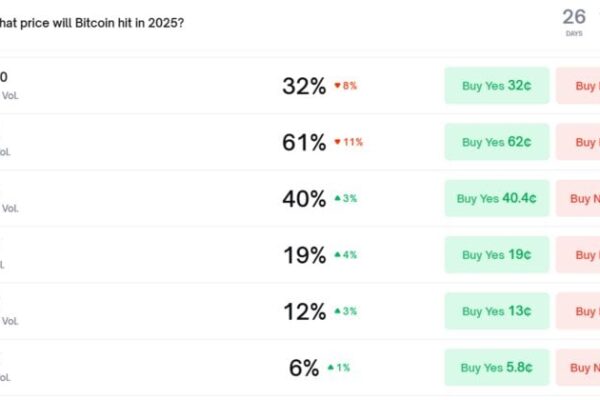
Task: Click the Buy No button in 32% row
Action: tap(580, 86)
